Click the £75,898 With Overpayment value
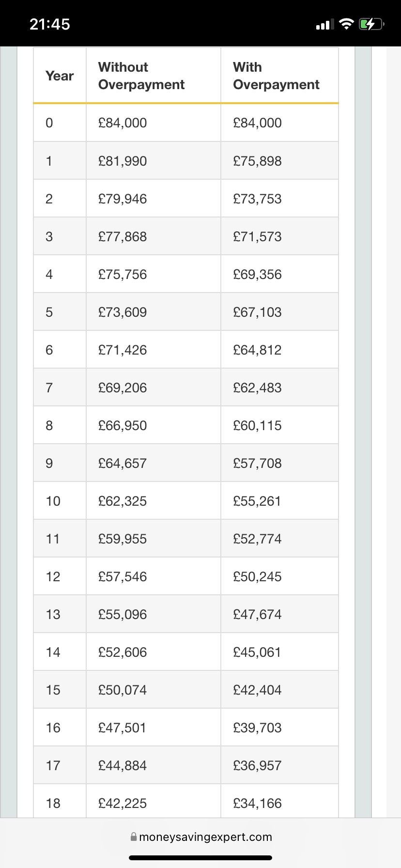The image size is (401, 868). [x=257, y=161]
